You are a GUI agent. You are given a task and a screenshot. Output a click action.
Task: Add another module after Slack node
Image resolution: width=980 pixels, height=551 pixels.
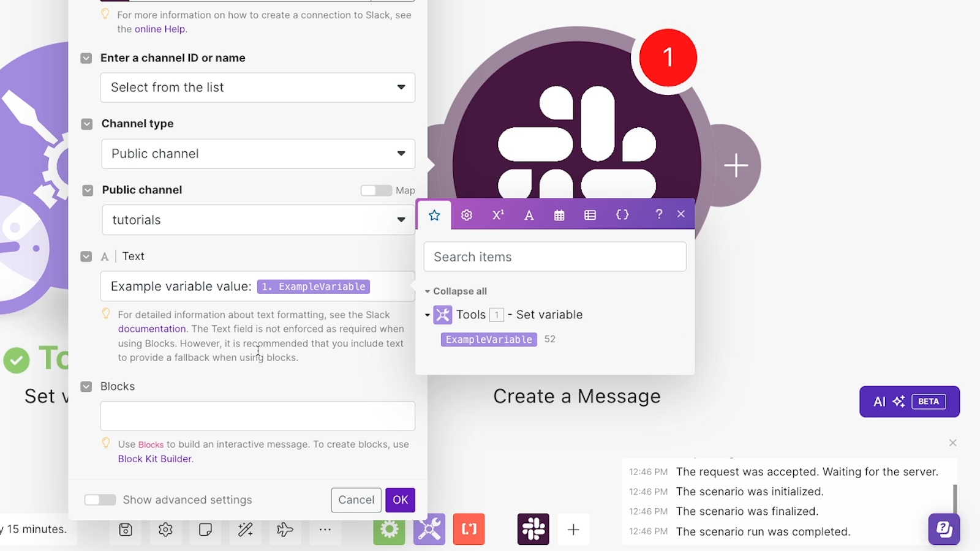(736, 165)
